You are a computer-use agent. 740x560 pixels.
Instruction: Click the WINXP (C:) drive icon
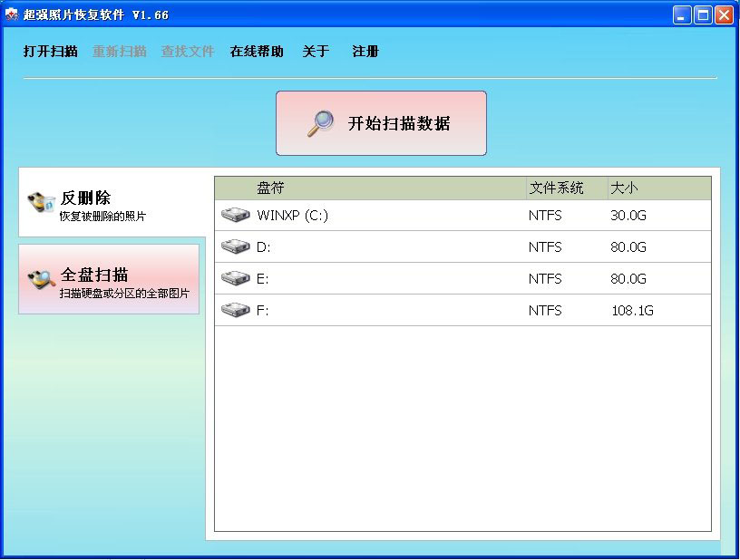tap(236, 216)
